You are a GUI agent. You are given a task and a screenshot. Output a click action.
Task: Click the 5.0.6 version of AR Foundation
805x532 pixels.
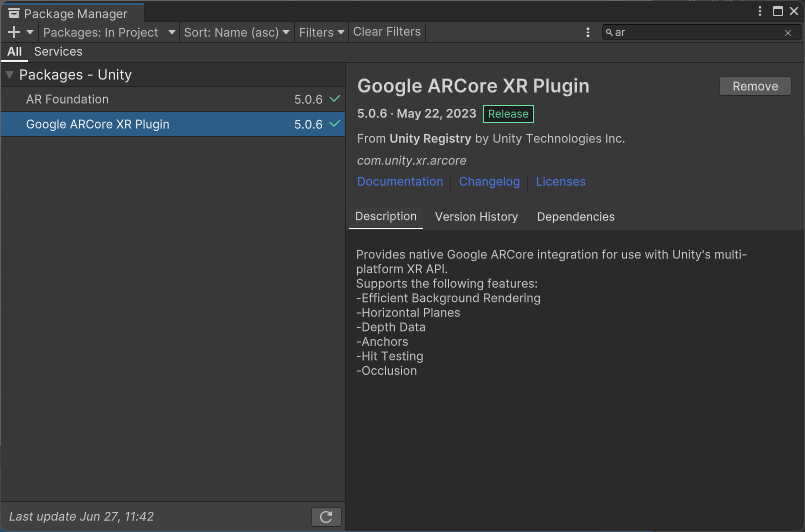pos(308,99)
